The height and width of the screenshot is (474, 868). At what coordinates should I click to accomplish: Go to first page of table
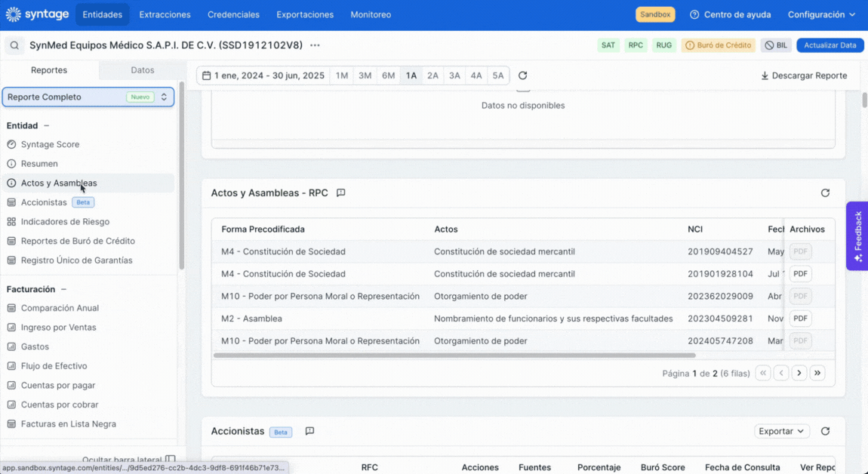[763, 373]
